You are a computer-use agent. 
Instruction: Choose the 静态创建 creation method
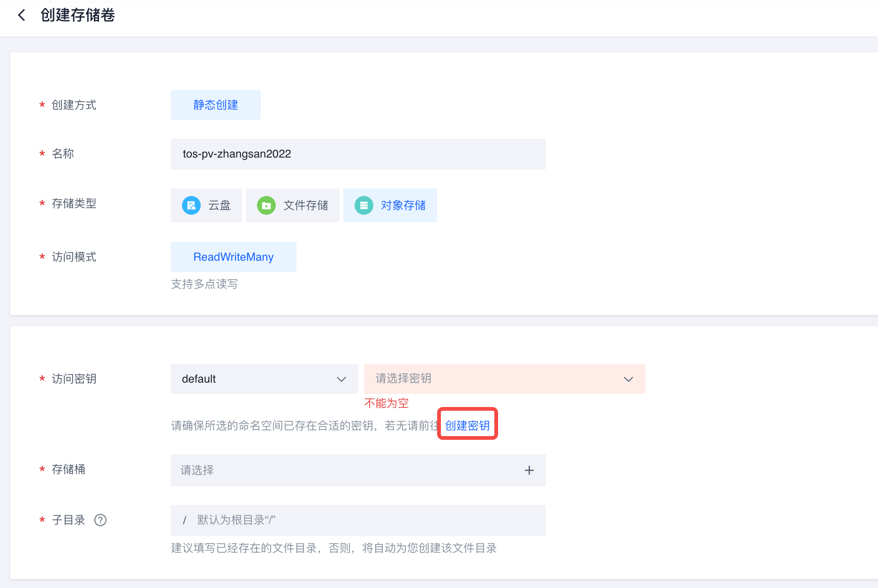tap(216, 105)
